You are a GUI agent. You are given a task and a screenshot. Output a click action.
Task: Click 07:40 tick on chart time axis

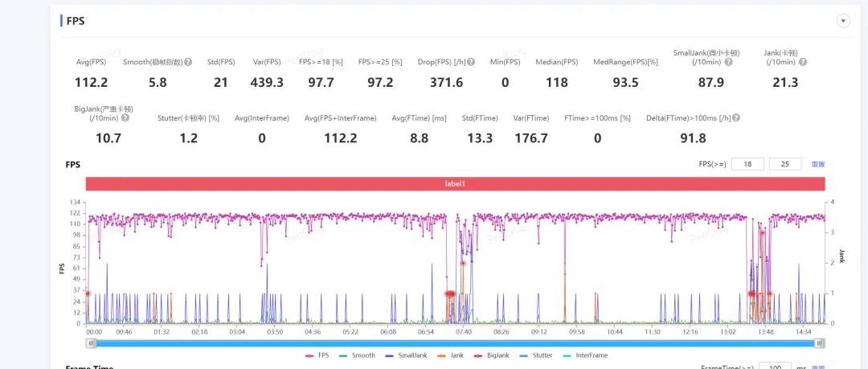(x=464, y=332)
